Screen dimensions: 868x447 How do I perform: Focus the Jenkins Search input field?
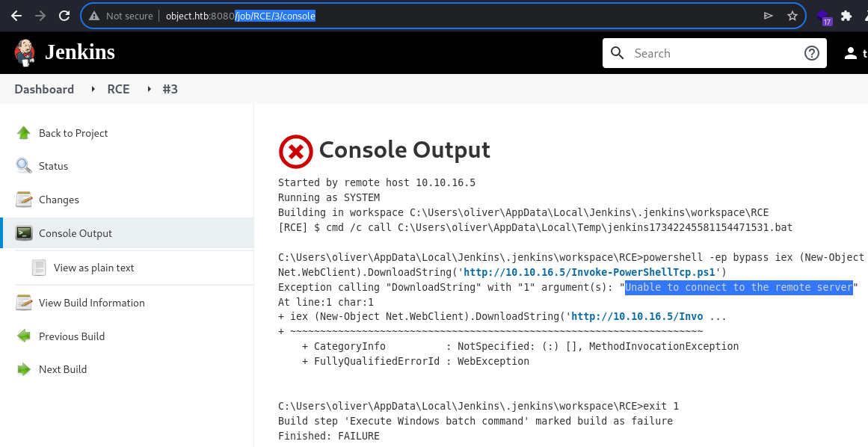[x=714, y=53]
